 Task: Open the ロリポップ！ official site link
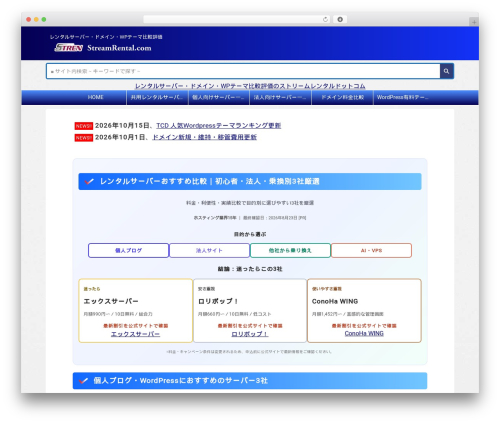[x=250, y=334]
